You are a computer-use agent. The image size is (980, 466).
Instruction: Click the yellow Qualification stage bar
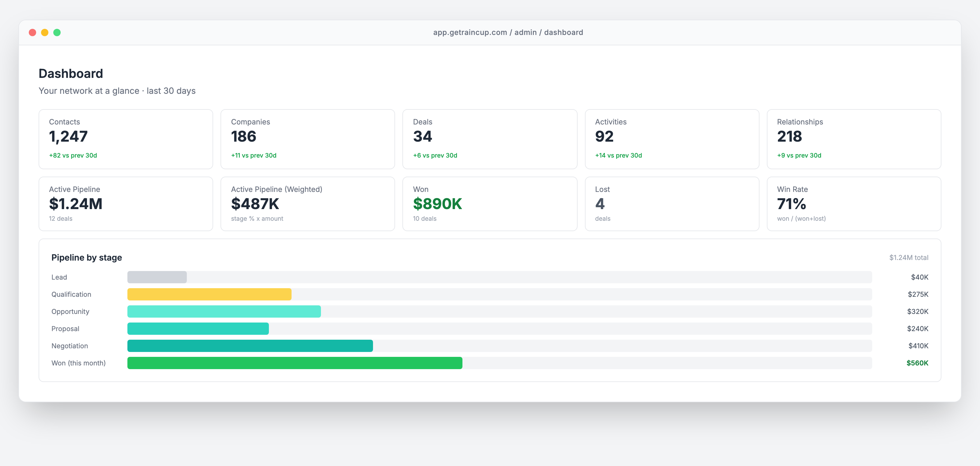point(209,294)
